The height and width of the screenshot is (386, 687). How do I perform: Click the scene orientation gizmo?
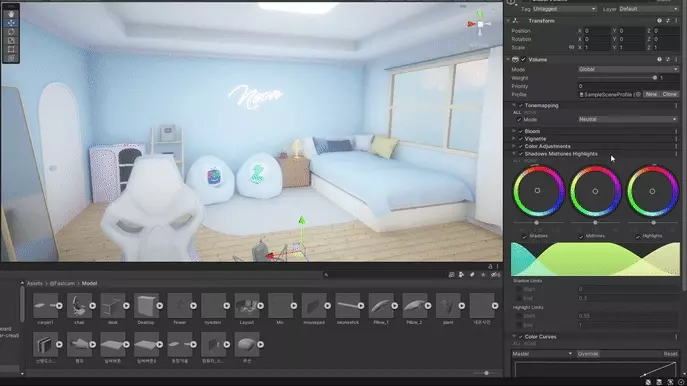tap(480, 24)
